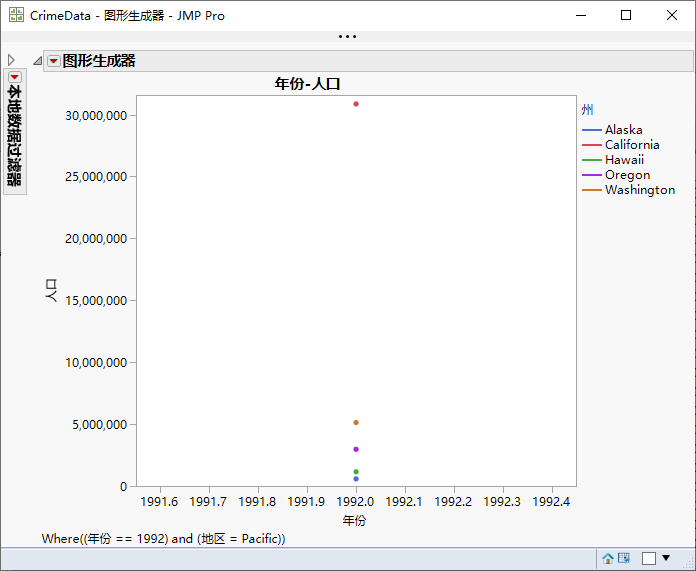Image resolution: width=696 pixels, height=571 pixels.
Task: Click the JMP app icon in title bar
Action: (16, 15)
